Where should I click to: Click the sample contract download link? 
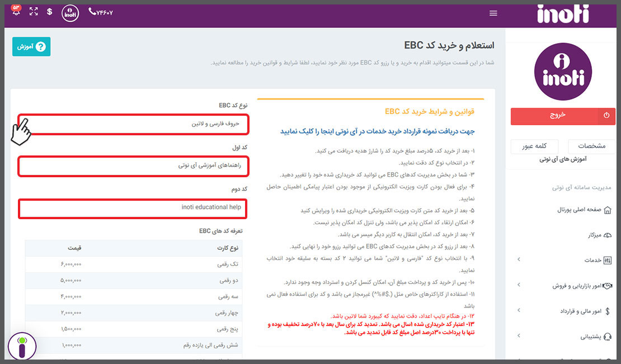tap(378, 131)
